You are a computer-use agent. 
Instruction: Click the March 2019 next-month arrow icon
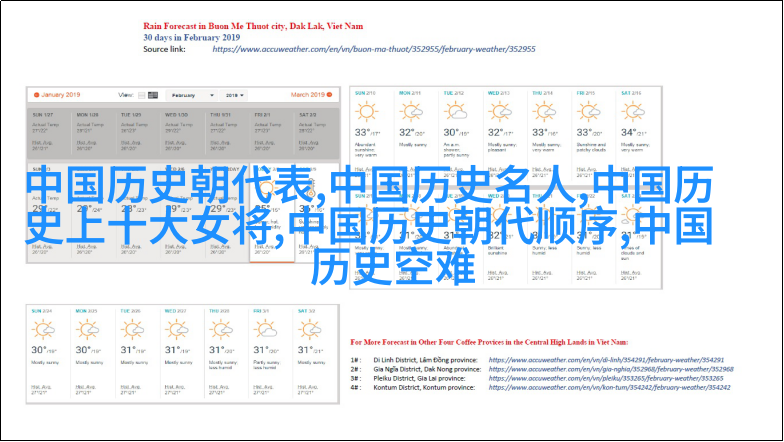tap(330, 94)
